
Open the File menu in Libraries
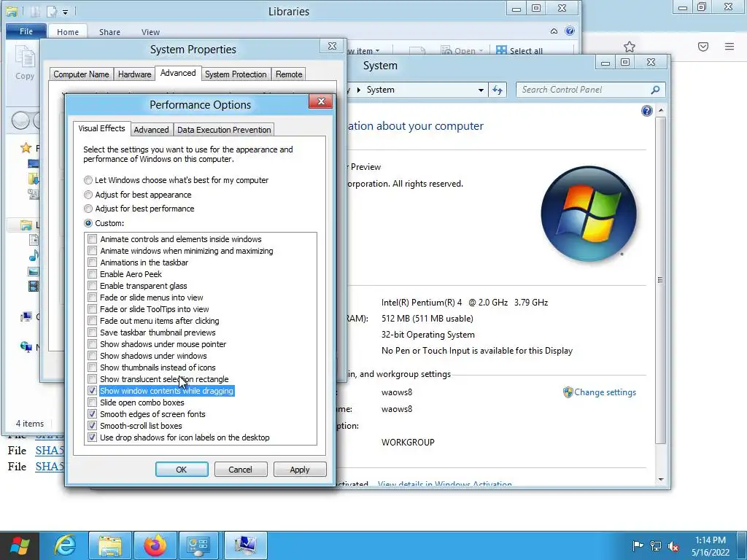pyautogui.click(x=26, y=31)
